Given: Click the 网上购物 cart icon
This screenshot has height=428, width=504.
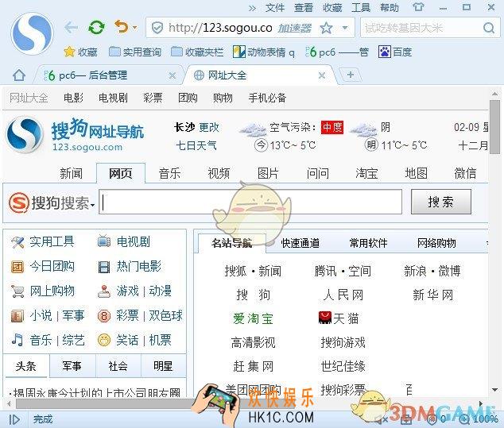Looking at the screenshot, I should click(17, 291).
